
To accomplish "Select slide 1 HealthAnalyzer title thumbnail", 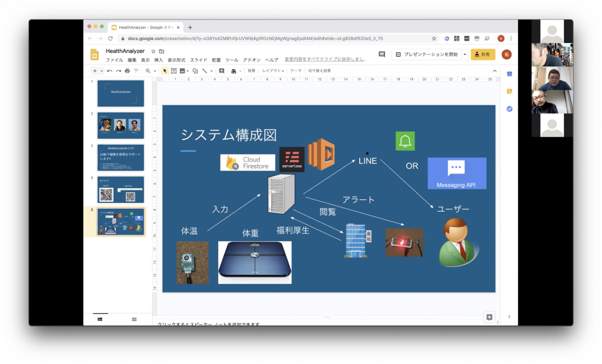I will pyautogui.click(x=121, y=93).
